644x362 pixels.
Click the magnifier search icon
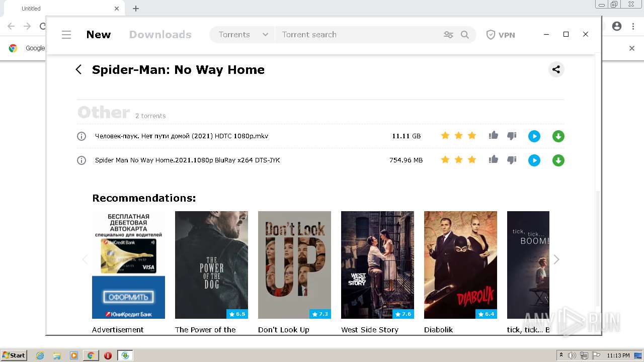[465, 35]
